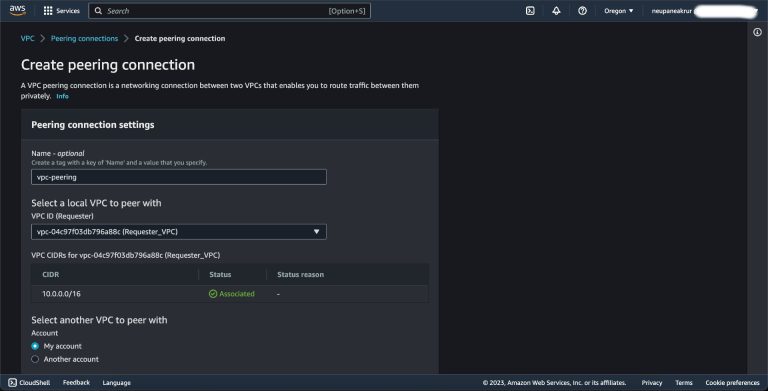Image resolution: width=768 pixels, height=391 pixels.
Task: Select the My account radio button
Action: pyautogui.click(x=35, y=346)
